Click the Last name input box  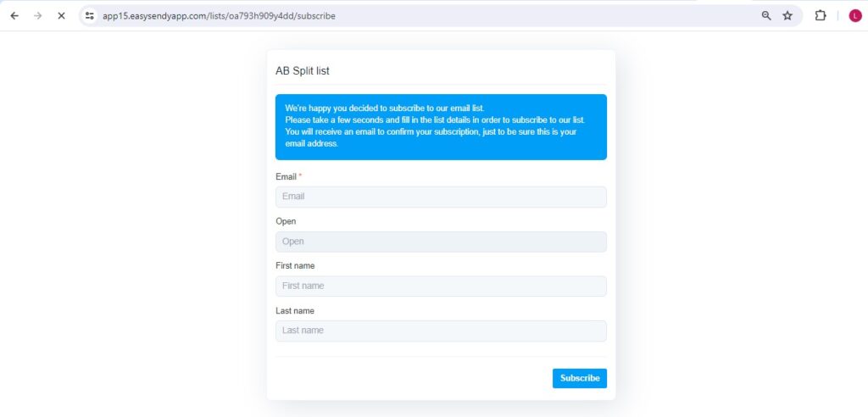point(441,331)
